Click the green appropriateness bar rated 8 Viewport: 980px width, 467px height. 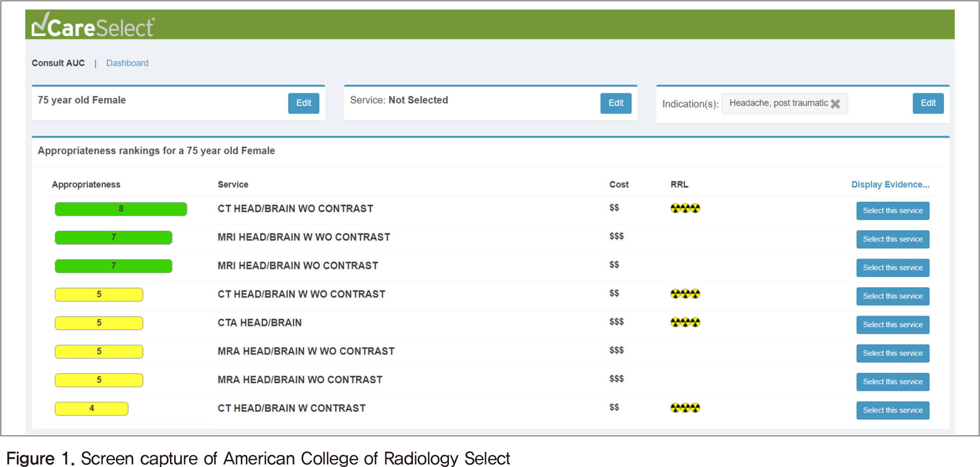point(121,209)
